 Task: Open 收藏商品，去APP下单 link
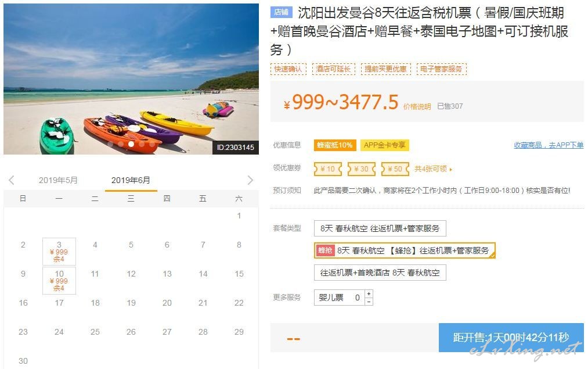549,145
